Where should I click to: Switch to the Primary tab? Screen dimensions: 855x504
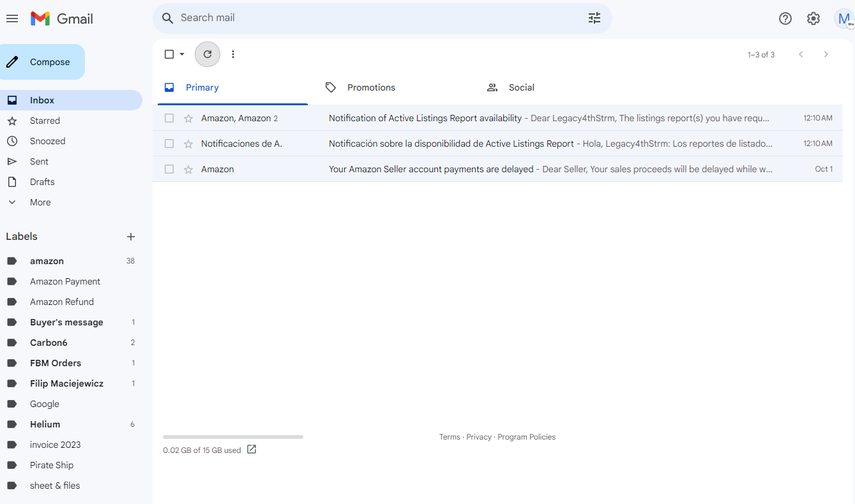(232, 88)
